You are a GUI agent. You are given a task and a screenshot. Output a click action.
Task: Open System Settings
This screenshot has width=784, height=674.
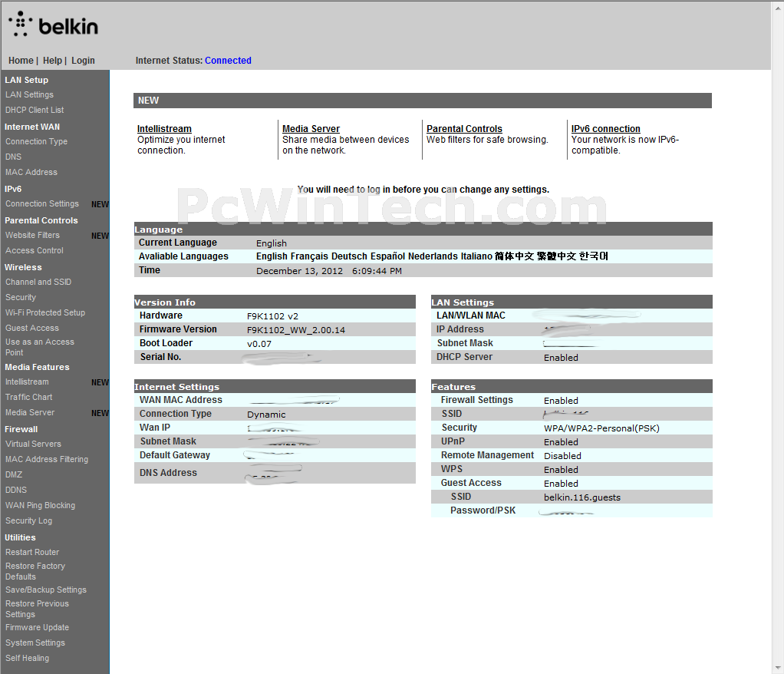tap(35, 643)
